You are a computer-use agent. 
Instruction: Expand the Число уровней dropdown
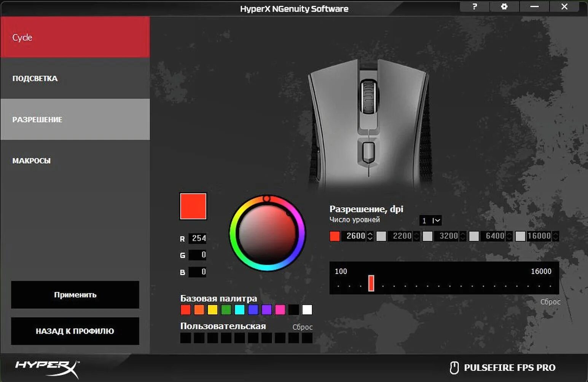(430, 221)
